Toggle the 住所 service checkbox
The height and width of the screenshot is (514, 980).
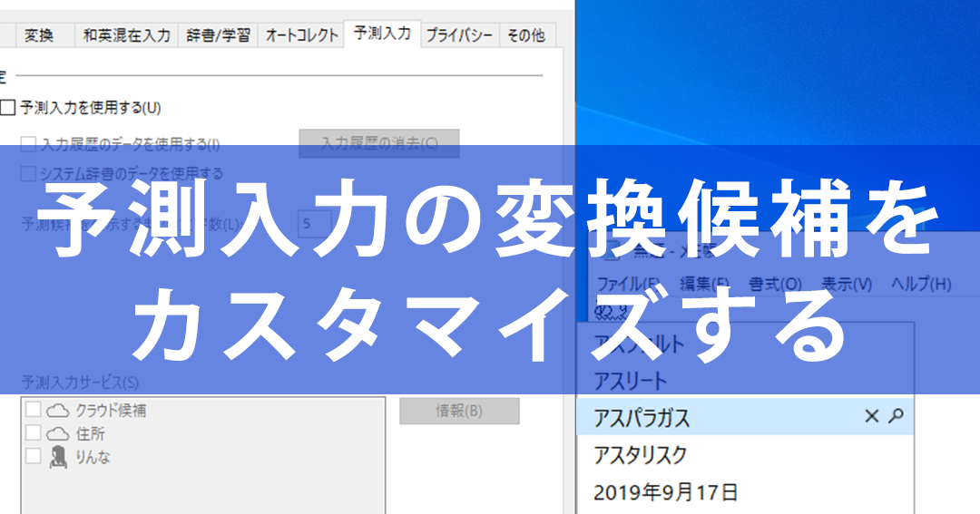[34, 432]
